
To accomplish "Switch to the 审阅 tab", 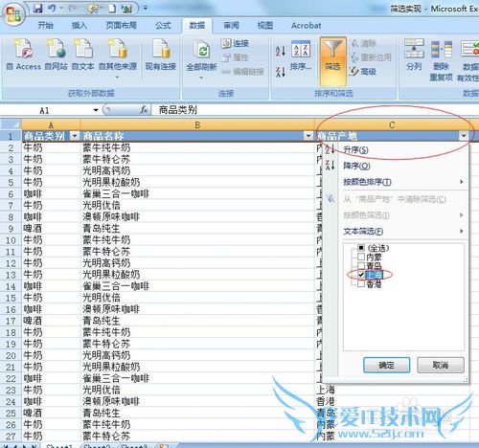I will (x=231, y=25).
